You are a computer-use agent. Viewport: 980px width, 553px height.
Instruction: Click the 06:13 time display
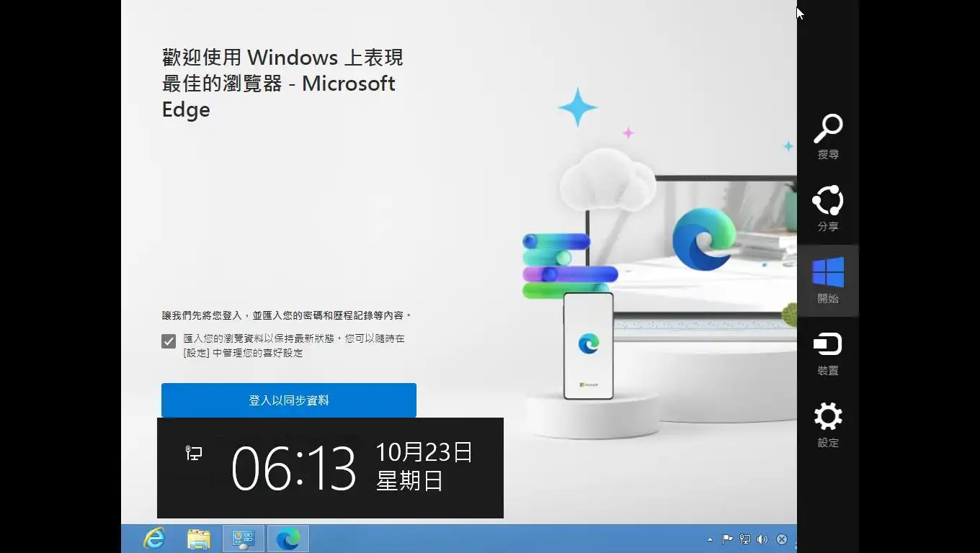tap(293, 468)
